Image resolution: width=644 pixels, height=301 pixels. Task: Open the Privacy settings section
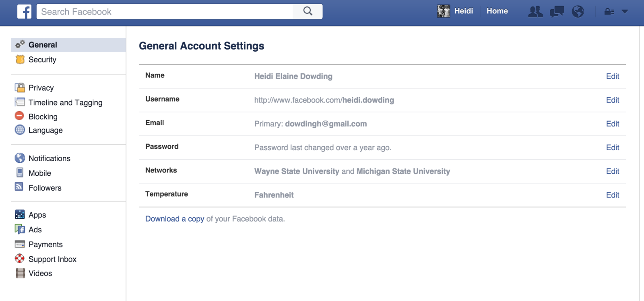click(41, 88)
